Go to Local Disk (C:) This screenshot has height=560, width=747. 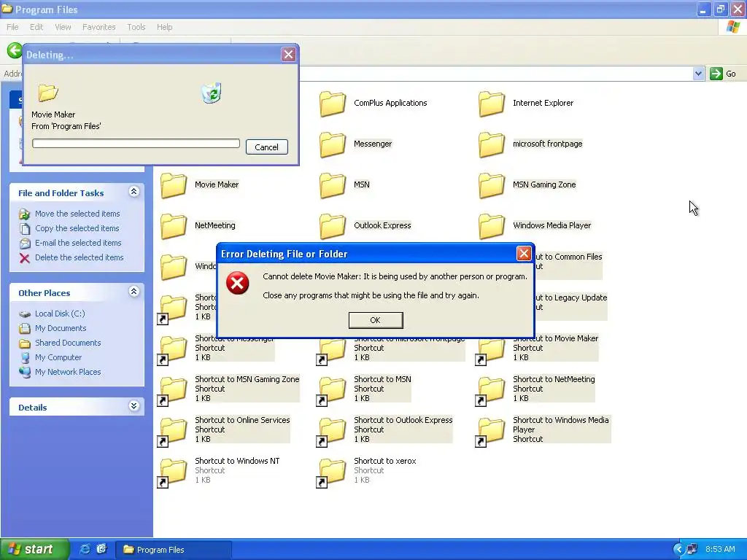tap(60, 314)
